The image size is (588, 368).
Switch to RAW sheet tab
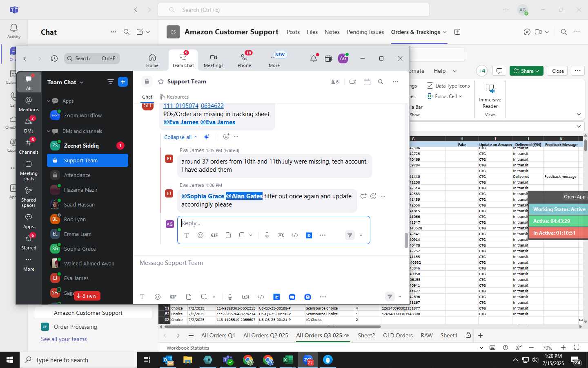click(427, 335)
